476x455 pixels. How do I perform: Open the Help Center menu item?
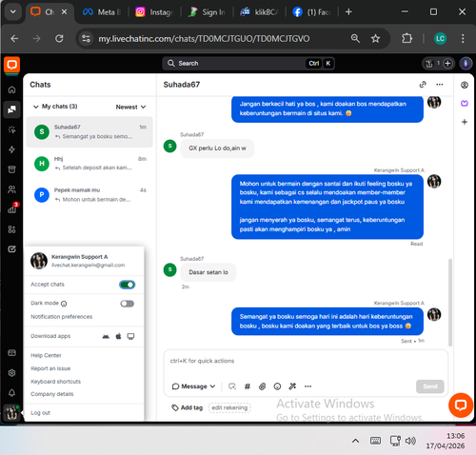(x=46, y=355)
